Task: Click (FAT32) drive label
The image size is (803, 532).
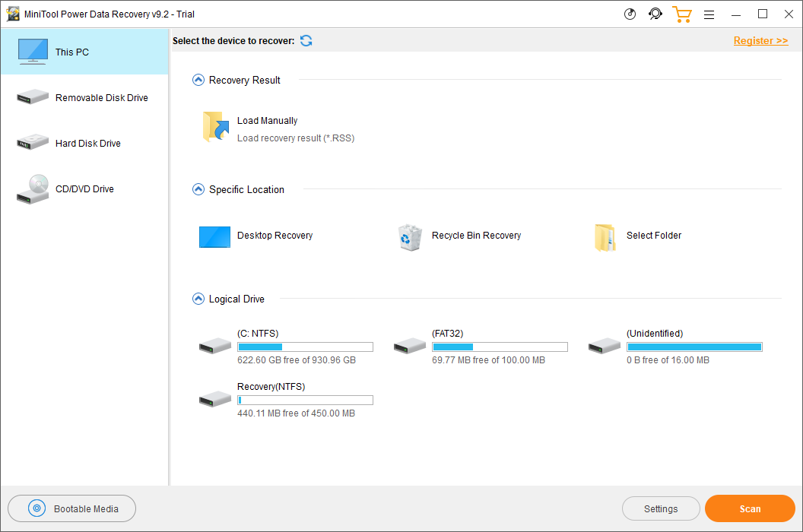Action: (x=448, y=334)
